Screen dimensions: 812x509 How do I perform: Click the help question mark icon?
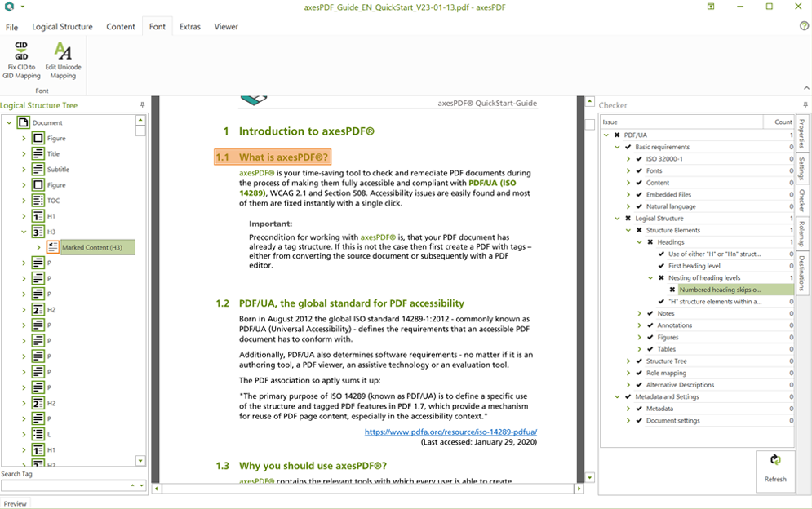point(804,26)
